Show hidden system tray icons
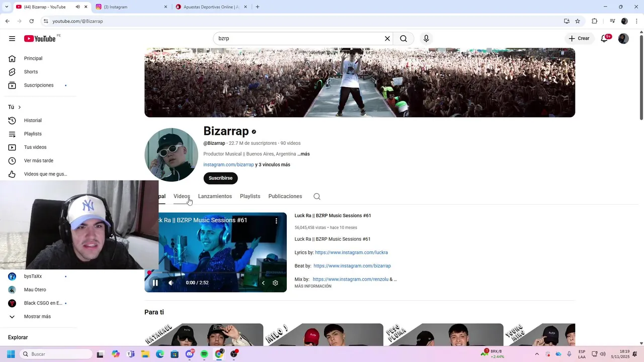The width and height of the screenshot is (644, 362). click(537, 354)
